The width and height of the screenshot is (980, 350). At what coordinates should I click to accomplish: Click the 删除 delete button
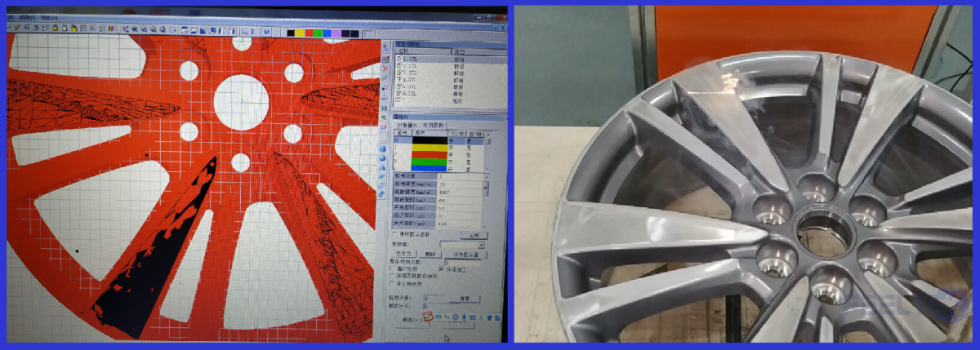(430, 255)
